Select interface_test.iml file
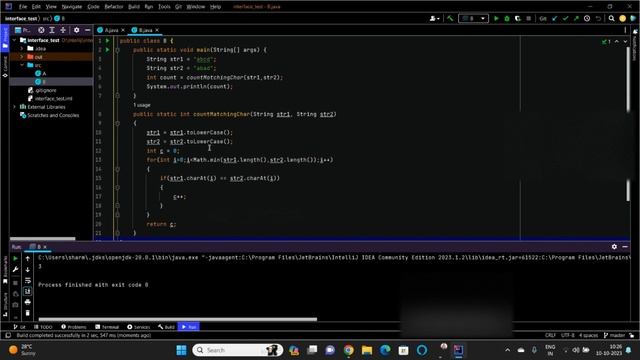This screenshot has width=640, height=360. tap(50, 98)
